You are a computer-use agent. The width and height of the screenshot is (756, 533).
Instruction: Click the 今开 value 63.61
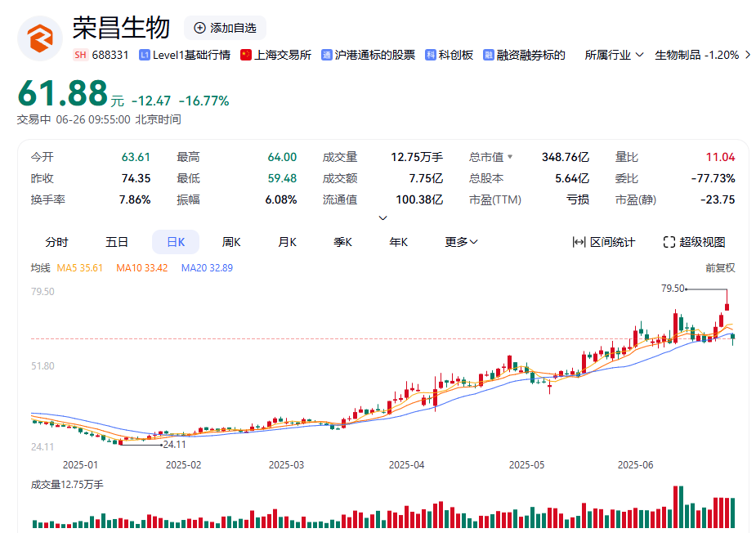[x=136, y=157]
